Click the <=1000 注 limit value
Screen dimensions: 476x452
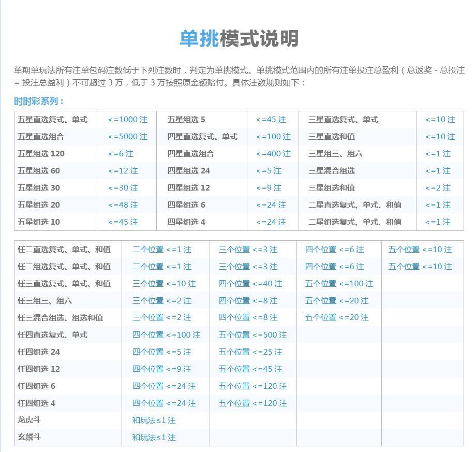coord(127,120)
